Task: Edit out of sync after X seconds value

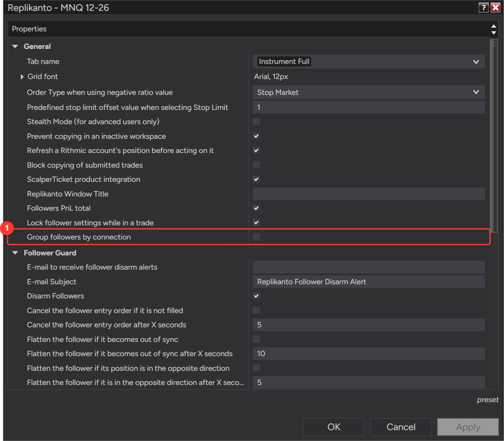Action: coord(369,354)
